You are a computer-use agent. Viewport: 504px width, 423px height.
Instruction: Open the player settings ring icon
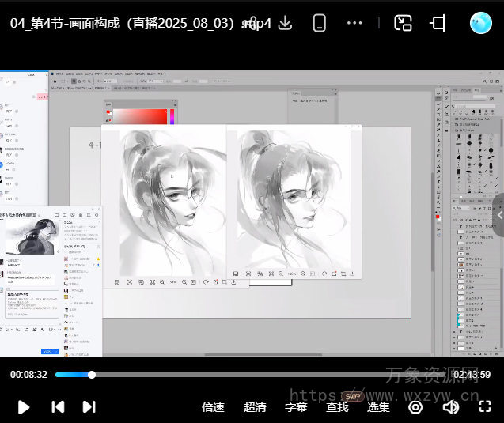[415, 407]
